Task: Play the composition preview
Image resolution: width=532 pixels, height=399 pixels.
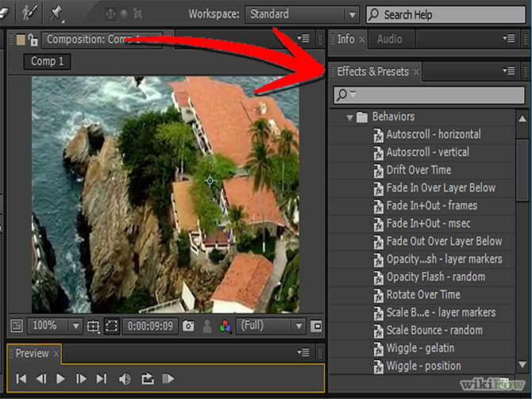Action: [60, 378]
